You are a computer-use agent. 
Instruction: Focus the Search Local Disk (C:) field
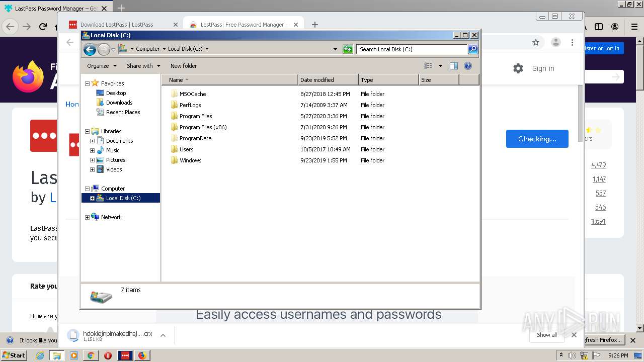(x=412, y=49)
